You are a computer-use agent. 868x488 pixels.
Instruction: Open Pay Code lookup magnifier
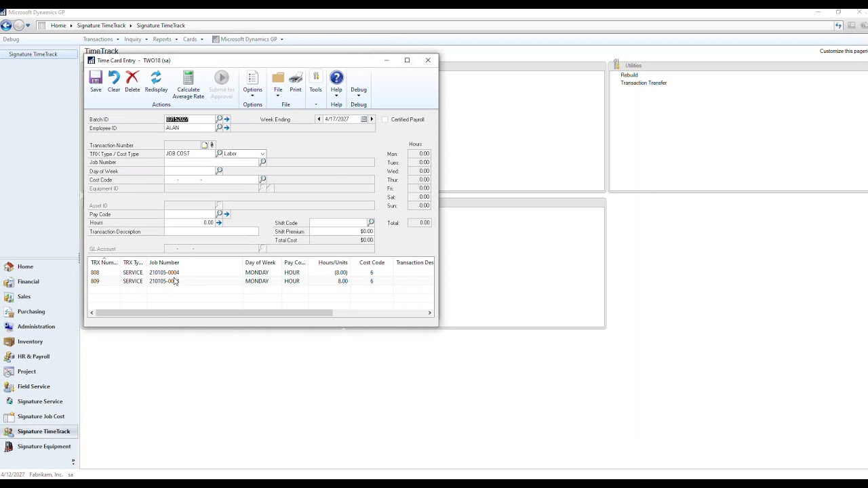click(x=219, y=214)
